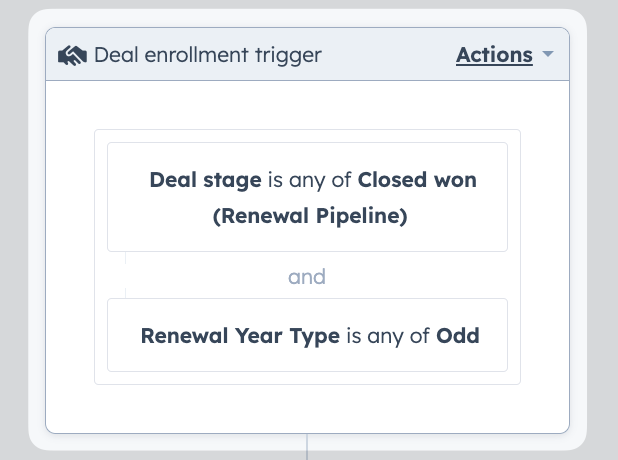This screenshot has height=460, width=618.
Task: Click the trigger card header bar
Action: click(x=307, y=54)
